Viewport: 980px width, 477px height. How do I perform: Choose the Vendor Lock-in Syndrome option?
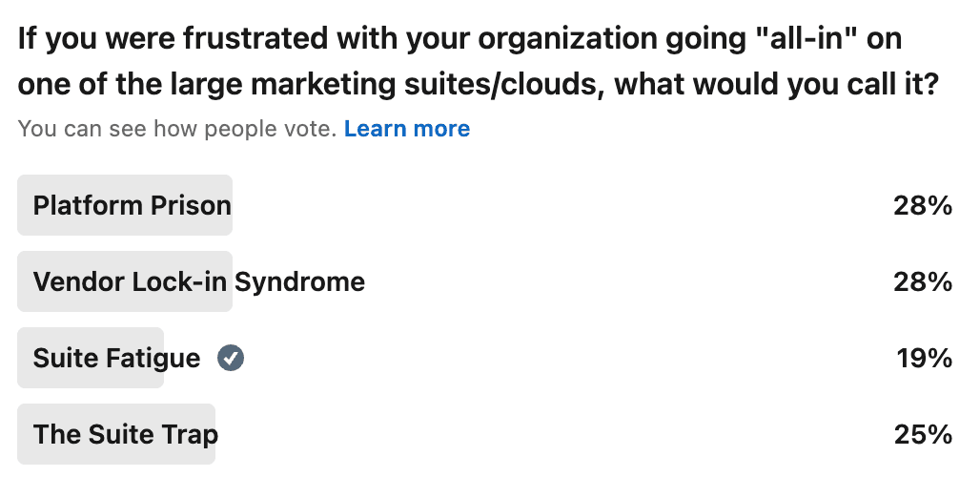198,281
